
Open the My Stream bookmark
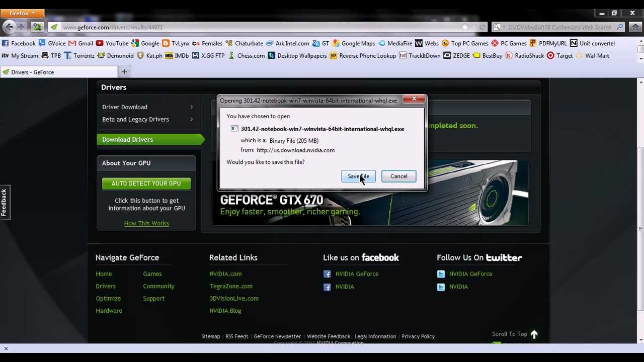(x=20, y=56)
